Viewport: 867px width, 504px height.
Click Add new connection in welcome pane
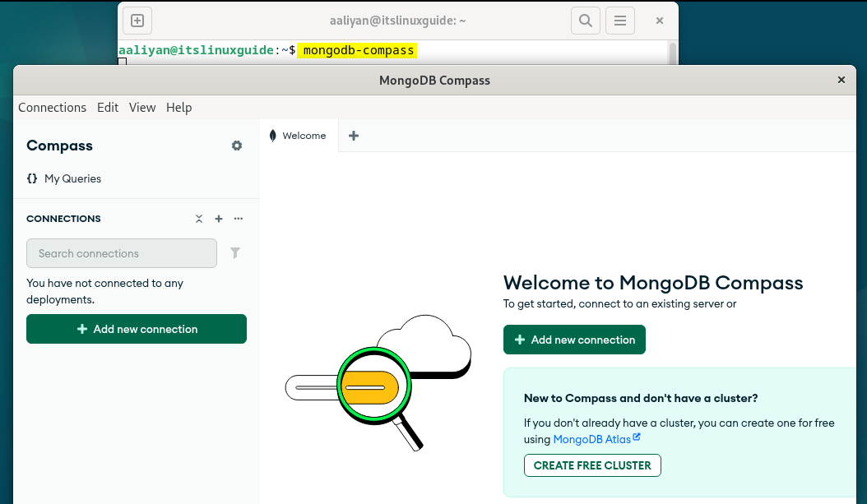pyautogui.click(x=574, y=340)
